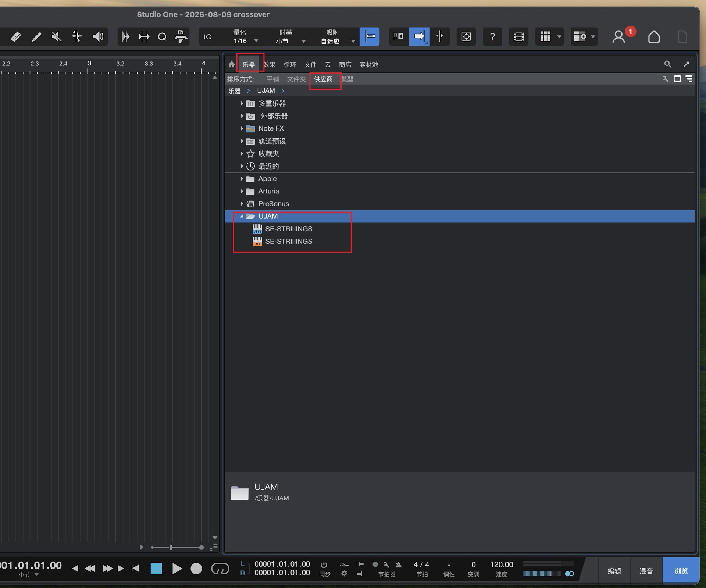Open the 编辑 edit view
This screenshot has height=588, width=706.
tap(614, 571)
